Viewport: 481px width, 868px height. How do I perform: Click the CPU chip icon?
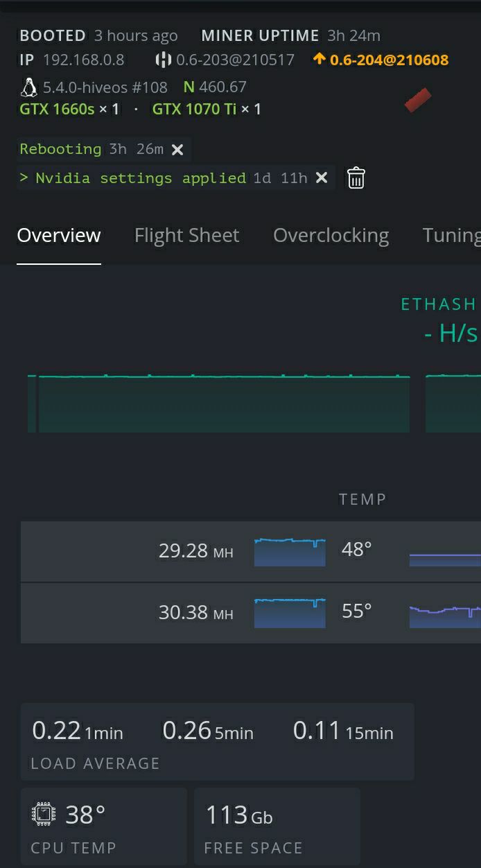(x=44, y=814)
